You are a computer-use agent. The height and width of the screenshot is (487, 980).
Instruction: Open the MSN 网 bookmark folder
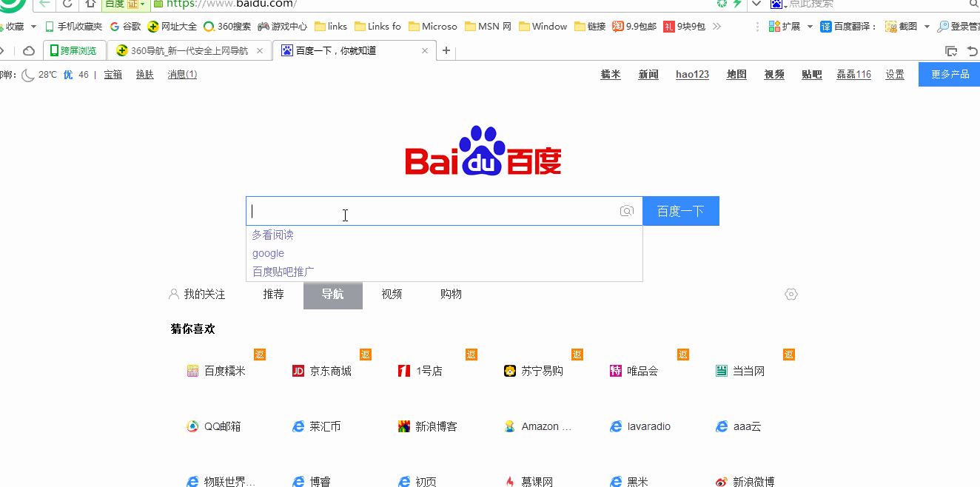point(489,27)
